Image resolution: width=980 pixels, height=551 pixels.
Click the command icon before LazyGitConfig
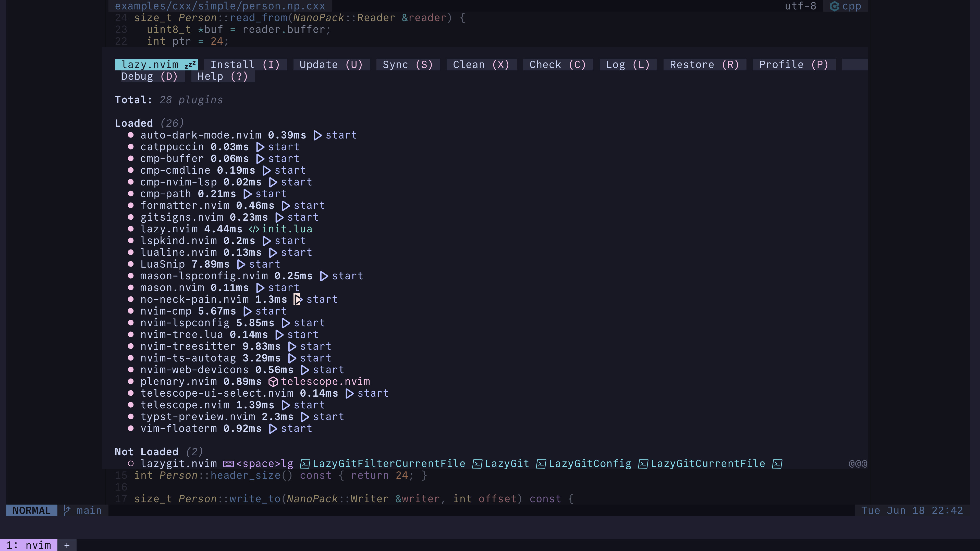[x=541, y=464]
